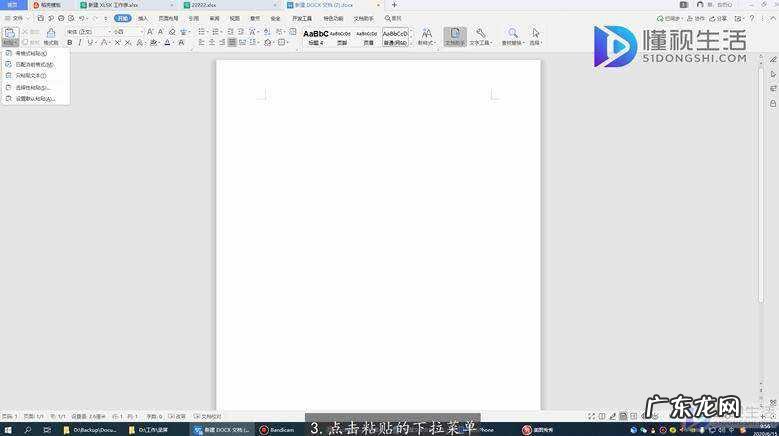Switch to the 插入 ribbon tab
Viewport: 779px width, 436px height.
(143, 18)
